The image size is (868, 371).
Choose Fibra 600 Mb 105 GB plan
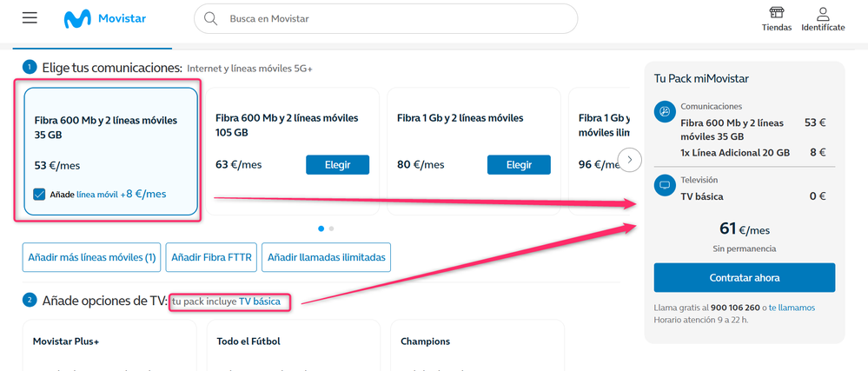pyautogui.click(x=337, y=164)
